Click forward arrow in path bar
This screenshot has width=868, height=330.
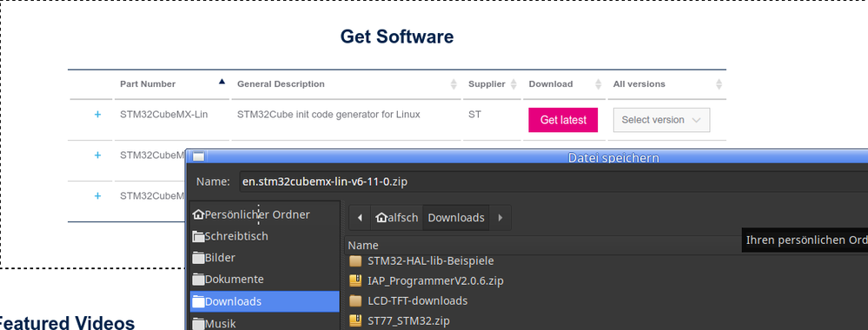500,218
